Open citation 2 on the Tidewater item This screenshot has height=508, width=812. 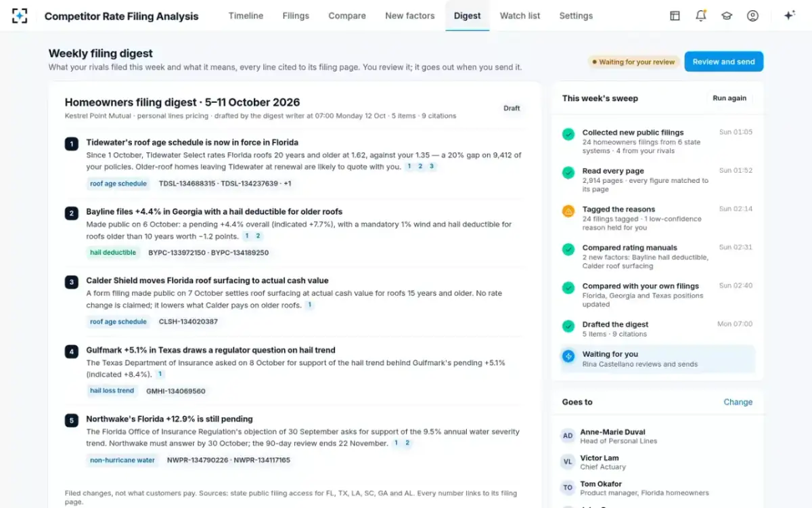(x=420, y=167)
